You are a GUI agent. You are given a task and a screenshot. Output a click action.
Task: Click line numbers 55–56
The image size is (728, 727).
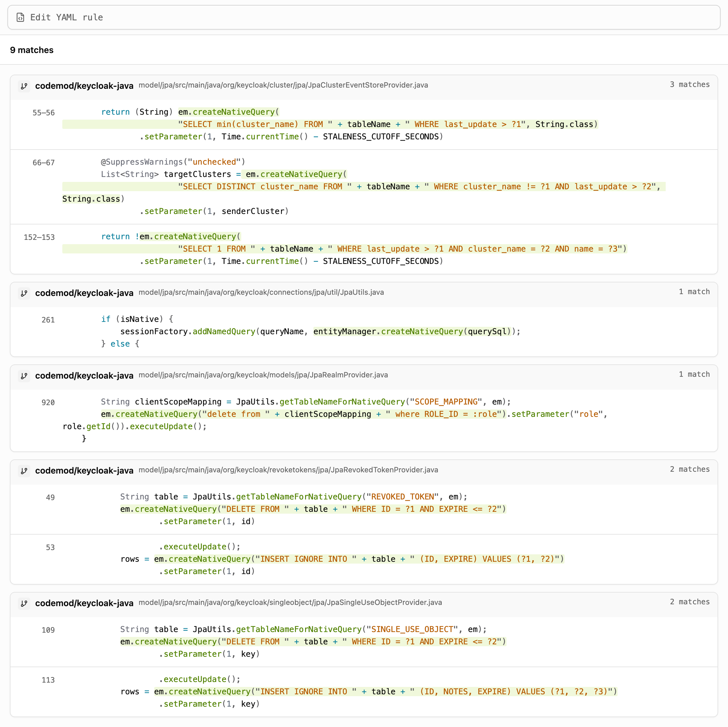(x=44, y=113)
